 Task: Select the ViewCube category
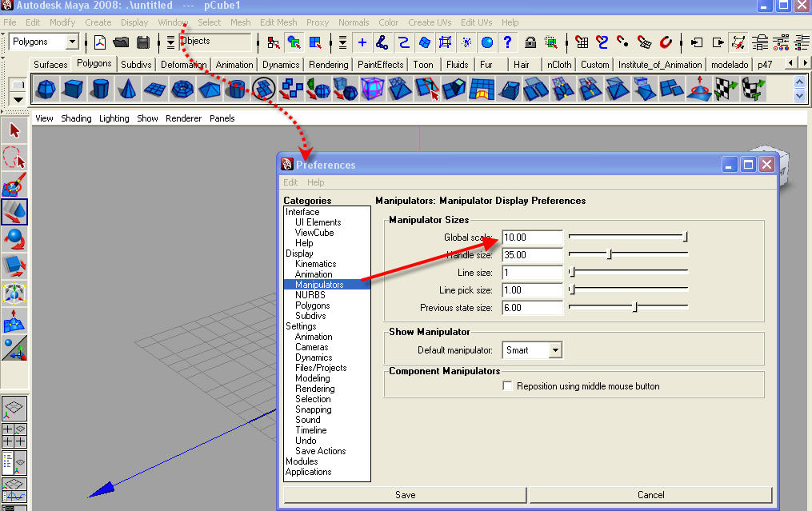tap(314, 233)
